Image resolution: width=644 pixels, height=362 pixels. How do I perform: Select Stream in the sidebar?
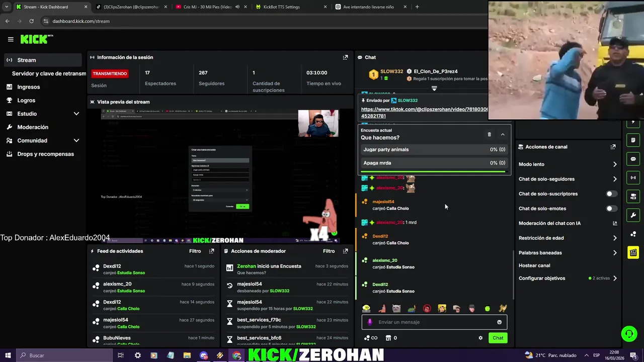tap(43, 60)
